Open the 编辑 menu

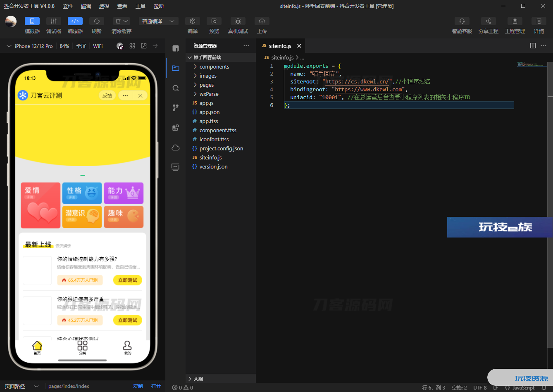(86, 6)
